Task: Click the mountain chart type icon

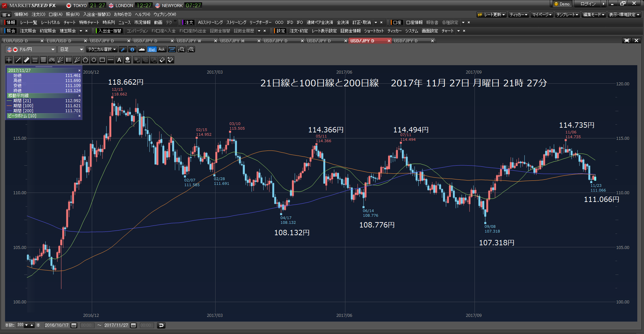Action: coord(142,49)
